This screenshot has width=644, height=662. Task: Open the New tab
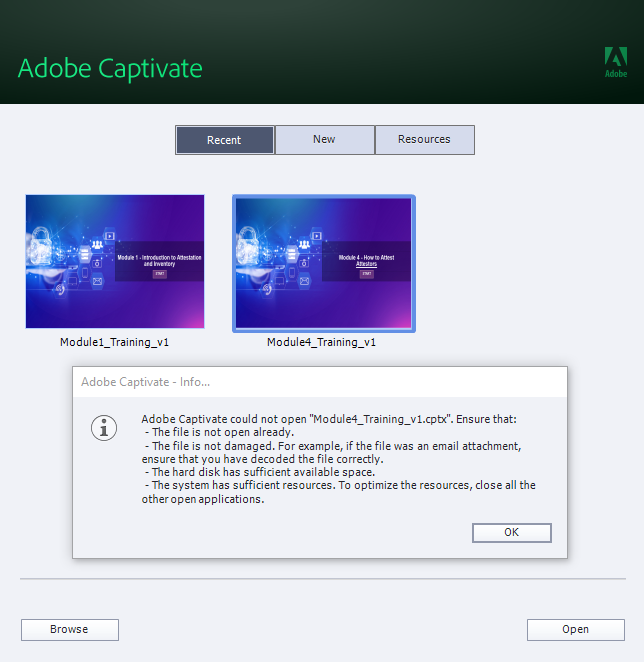(x=324, y=140)
